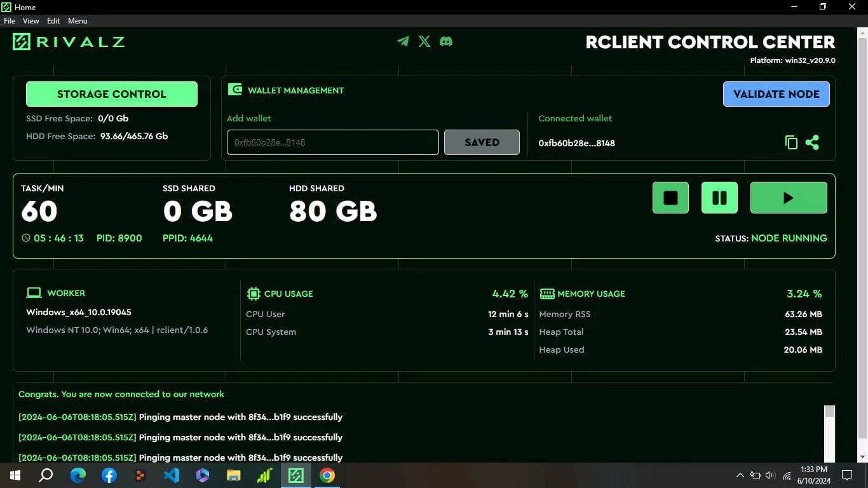
Task: Click the Platform: win32_v20.9.0 label
Action: coord(792,61)
